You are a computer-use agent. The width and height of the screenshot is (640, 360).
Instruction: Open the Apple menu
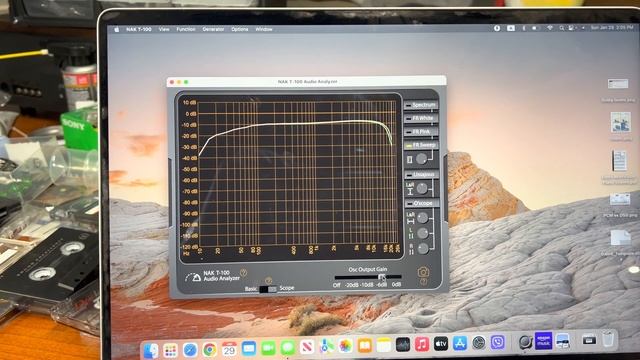tap(117, 29)
